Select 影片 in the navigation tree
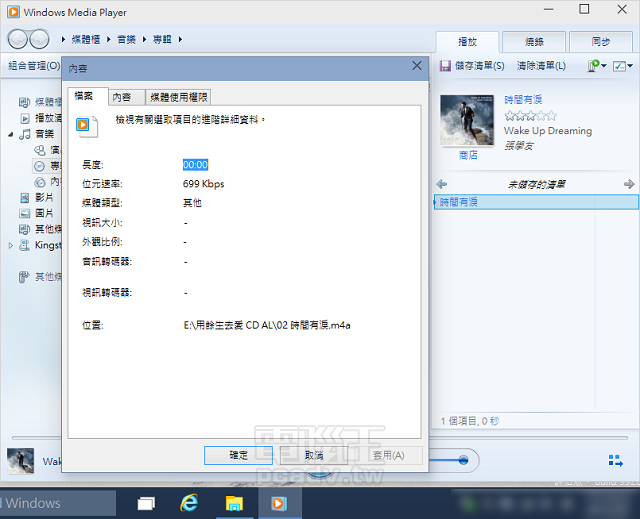The height and width of the screenshot is (519, 640). (44, 198)
